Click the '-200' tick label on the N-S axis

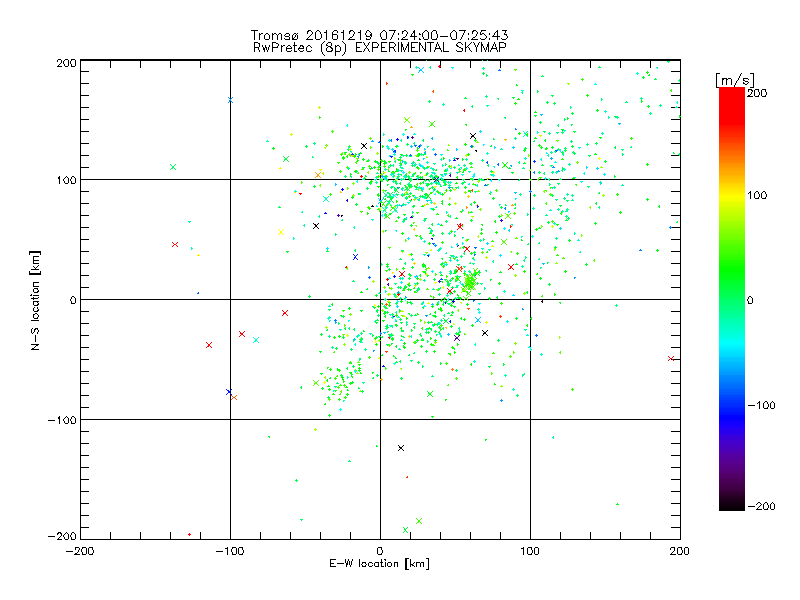tap(62, 536)
